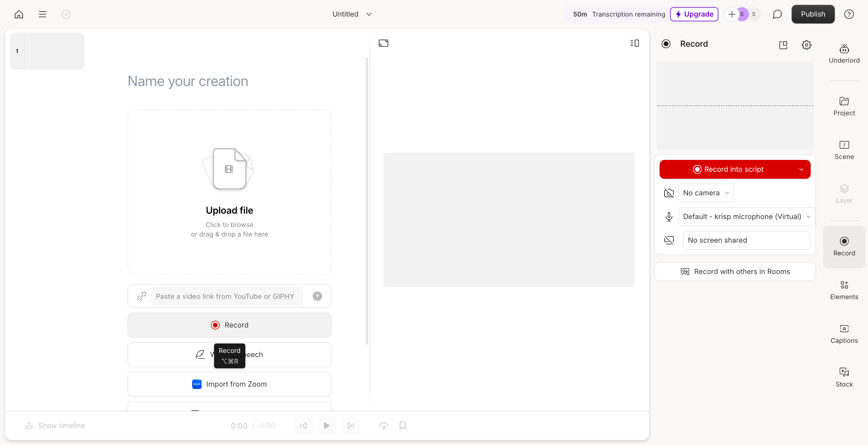This screenshot has height=445, width=868.
Task: Toggle the camera off icon
Action: pos(669,193)
